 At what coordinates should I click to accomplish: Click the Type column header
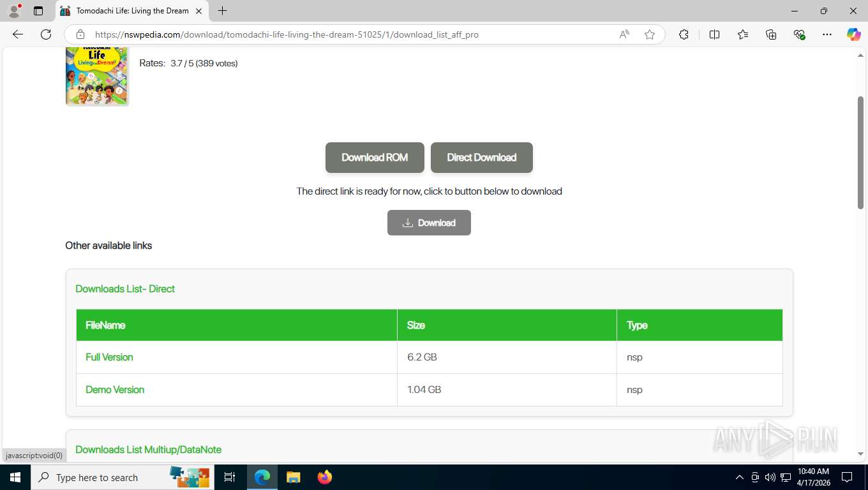pyautogui.click(x=700, y=325)
